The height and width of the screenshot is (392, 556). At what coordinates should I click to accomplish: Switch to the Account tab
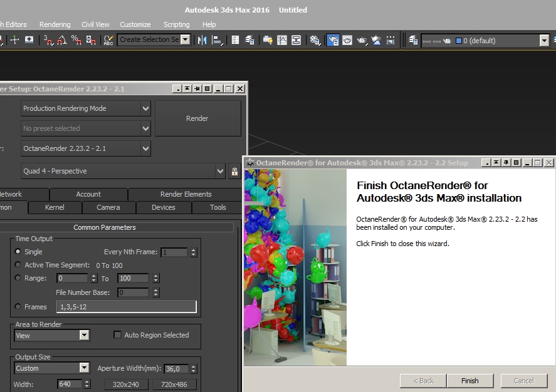88,194
